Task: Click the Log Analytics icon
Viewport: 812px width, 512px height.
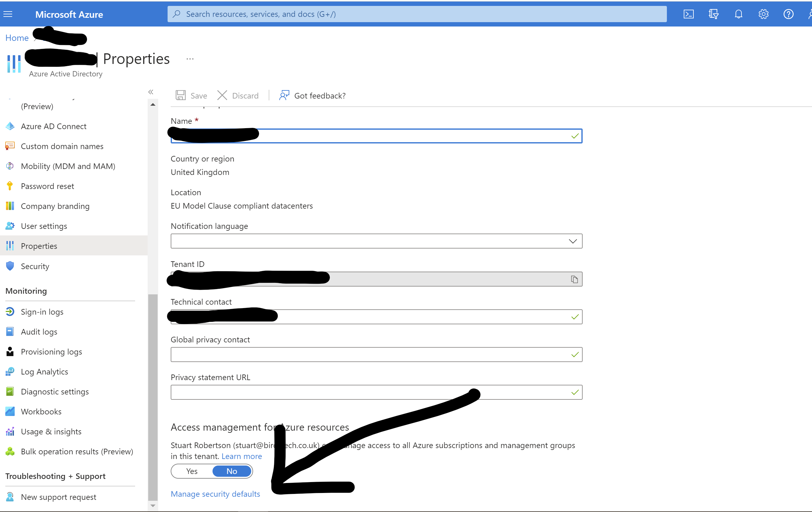Action: (x=10, y=372)
